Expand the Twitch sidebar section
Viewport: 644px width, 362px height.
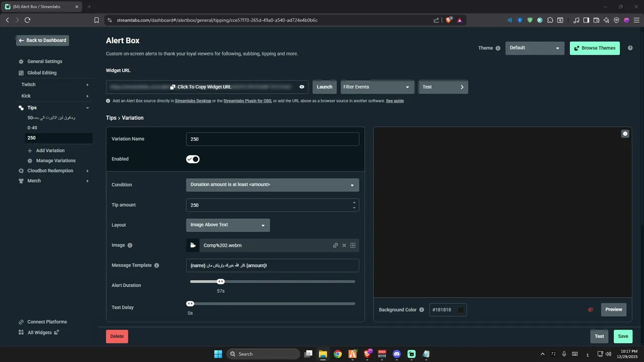55,84
